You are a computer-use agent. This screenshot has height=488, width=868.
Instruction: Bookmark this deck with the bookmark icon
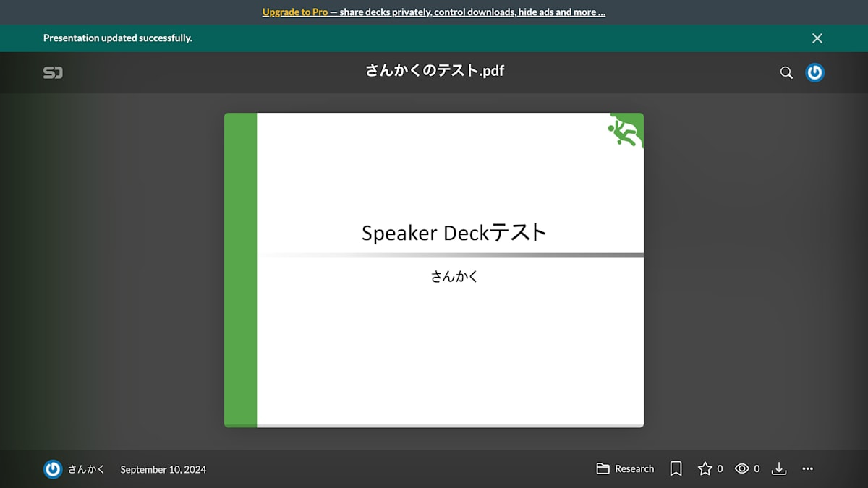[676, 469]
